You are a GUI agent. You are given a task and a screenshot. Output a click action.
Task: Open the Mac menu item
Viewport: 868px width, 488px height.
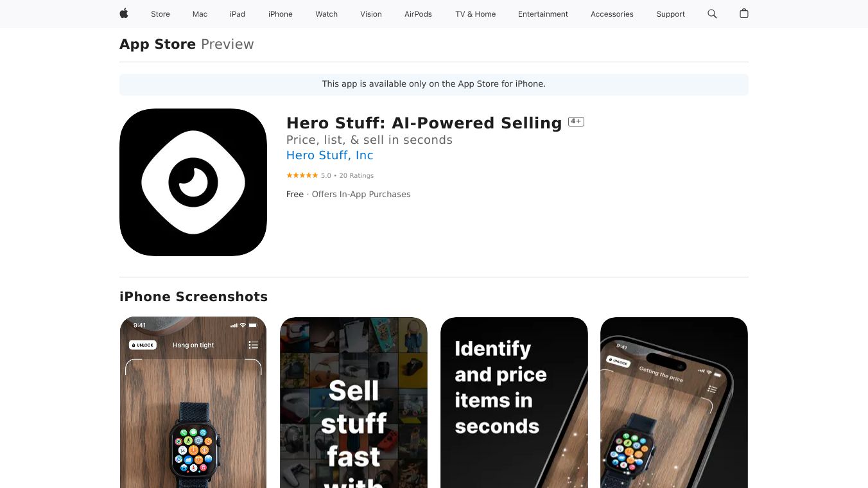[200, 14]
